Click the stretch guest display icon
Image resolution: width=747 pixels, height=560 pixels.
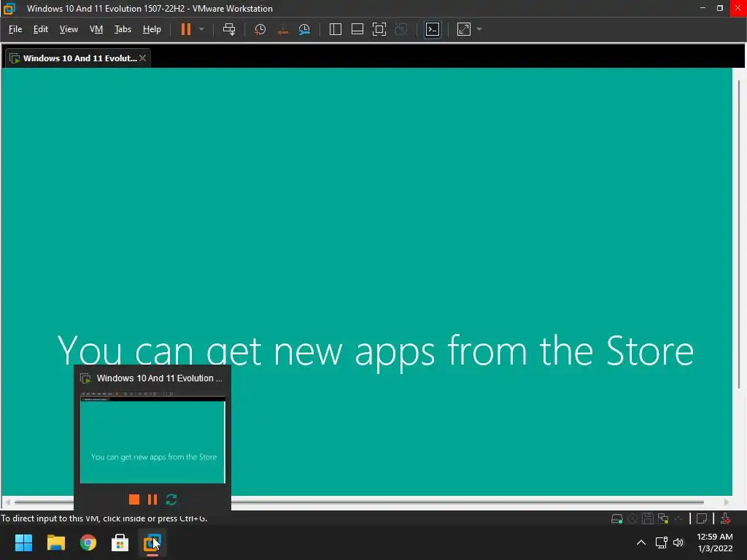tap(463, 29)
